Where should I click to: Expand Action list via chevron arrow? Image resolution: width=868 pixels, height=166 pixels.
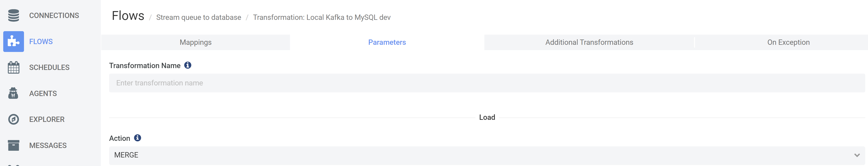coord(857,156)
